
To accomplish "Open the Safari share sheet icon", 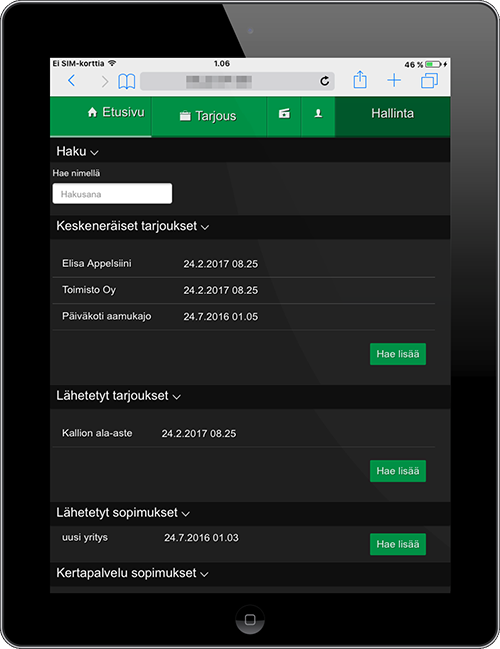I will point(360,79).
